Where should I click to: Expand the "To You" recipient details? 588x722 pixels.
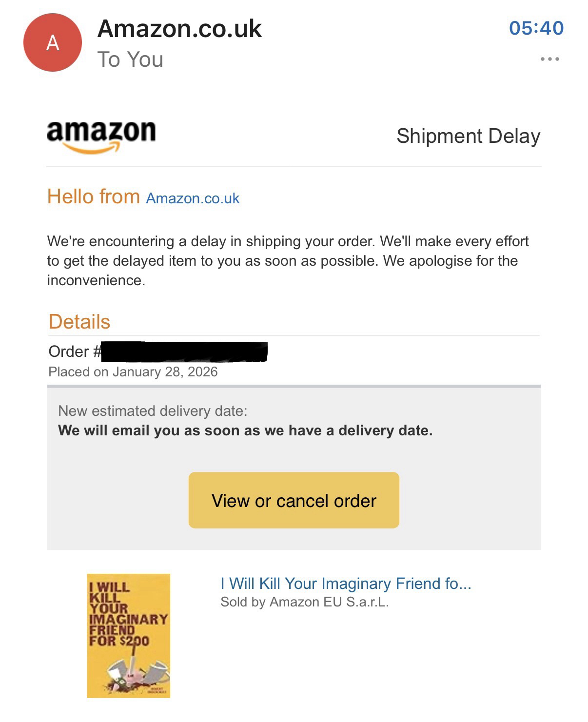click(x=130, y=59)
